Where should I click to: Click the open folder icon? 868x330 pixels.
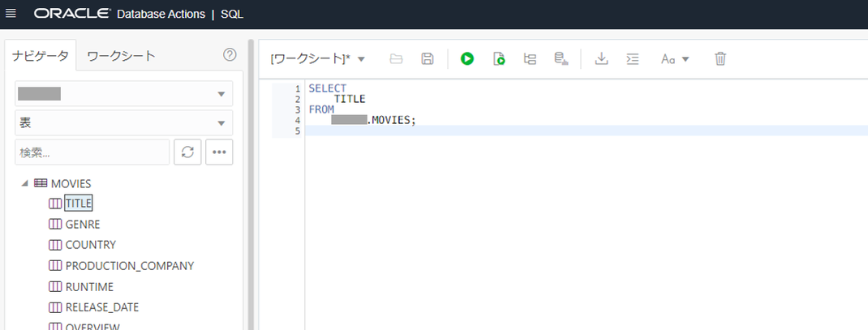tap(396, 58)
